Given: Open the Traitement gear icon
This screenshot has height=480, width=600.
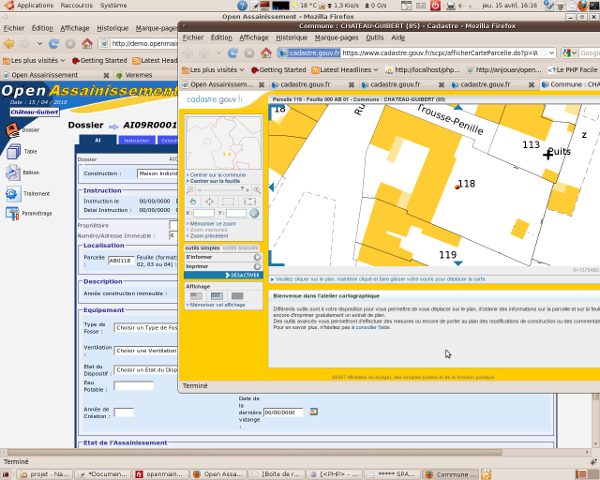Looking at the screenshot, I should click(11, 194).
